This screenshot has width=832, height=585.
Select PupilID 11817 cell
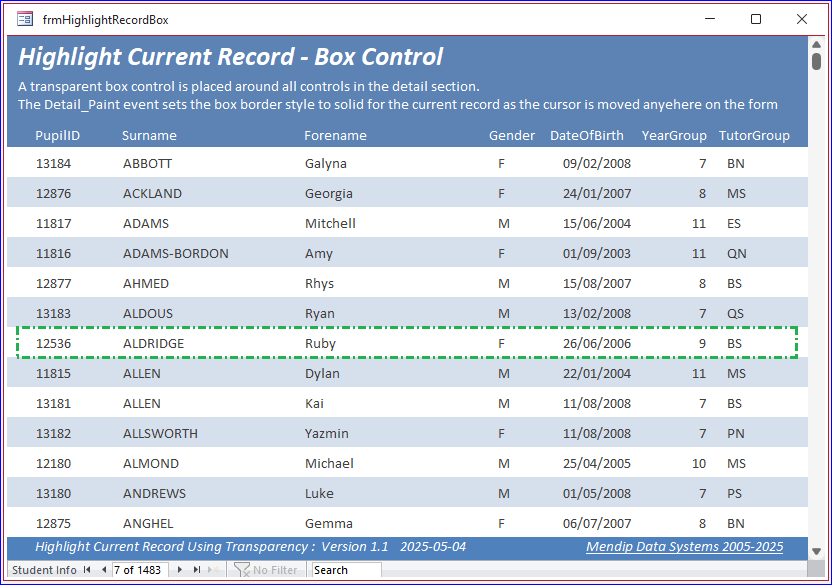(x=54, y=223)
